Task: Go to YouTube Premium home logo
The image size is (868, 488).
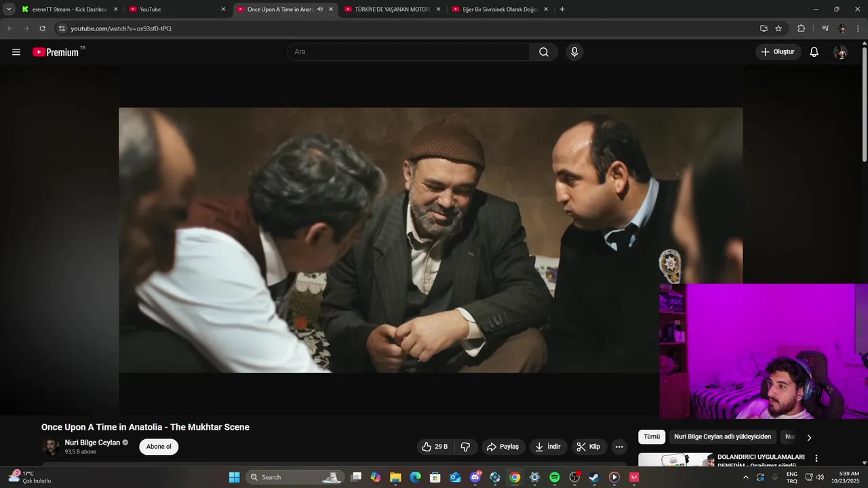Action: [x=56, y=52]
